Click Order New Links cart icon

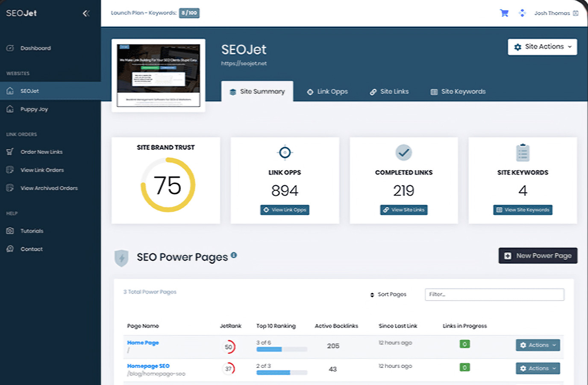[10, 152]
